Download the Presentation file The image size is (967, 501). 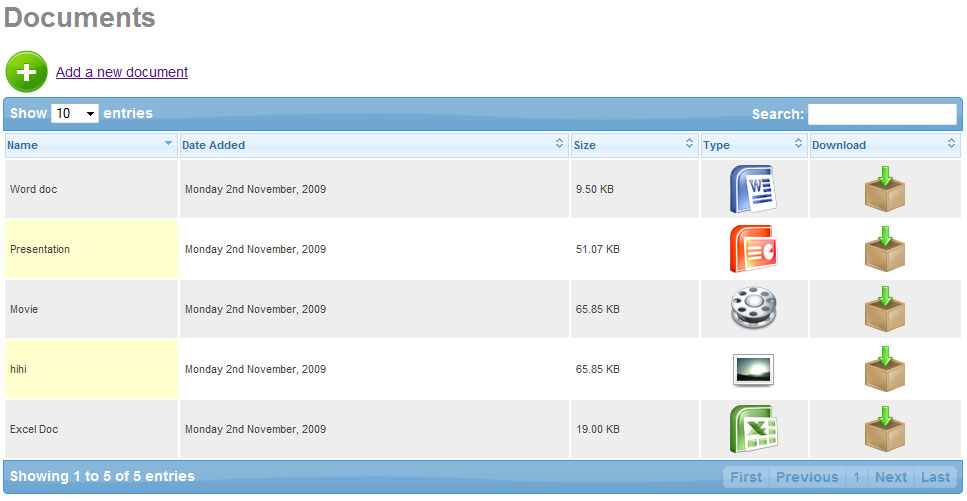coord(884,249)
